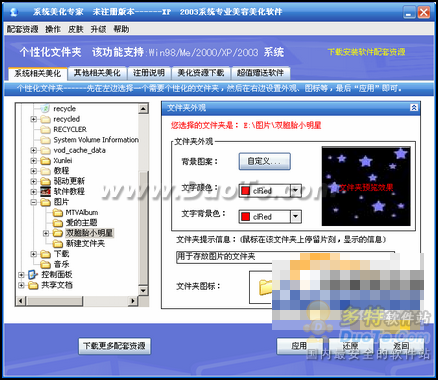
Task: Expand the 驱动更新 folder node
Action: 33,181
